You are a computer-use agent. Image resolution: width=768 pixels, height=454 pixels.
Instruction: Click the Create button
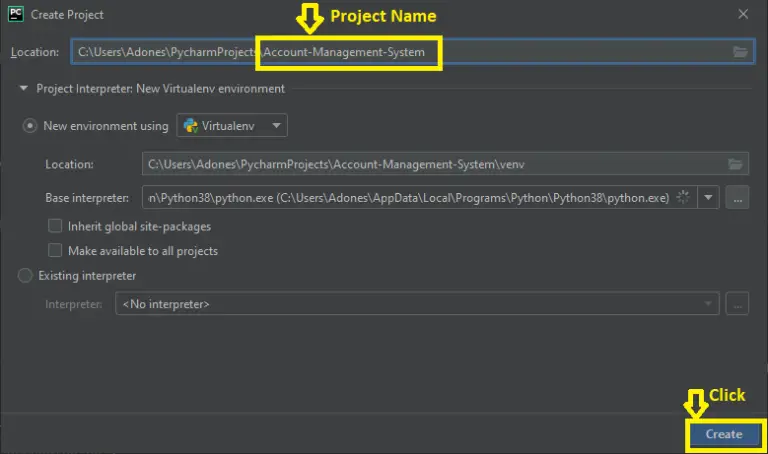(x=724, y=434)
